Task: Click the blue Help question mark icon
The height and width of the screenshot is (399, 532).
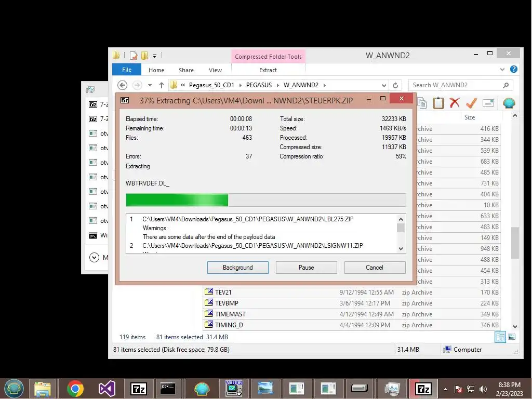Action: (514, 69)
